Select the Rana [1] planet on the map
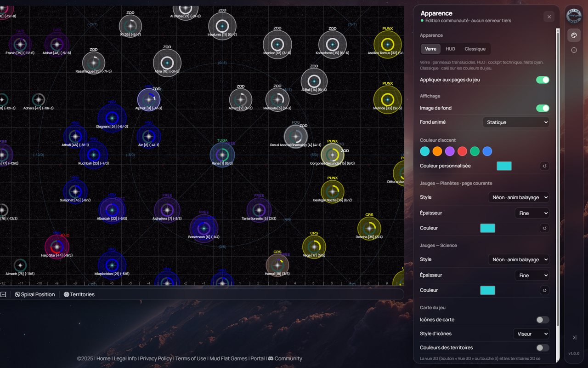588x368 pixels. [x=222, y=155]
